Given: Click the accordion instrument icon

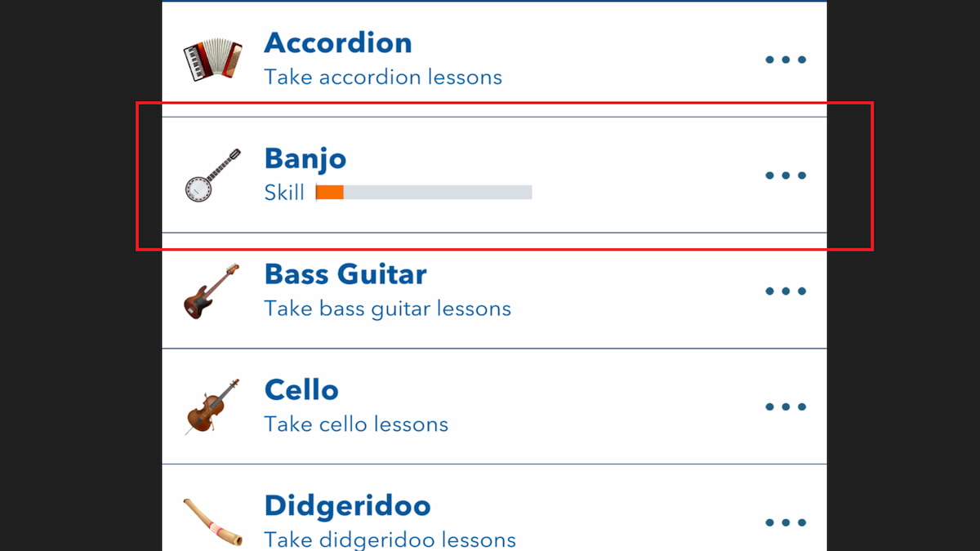Looking at the screenshot, I should point(212,60).
